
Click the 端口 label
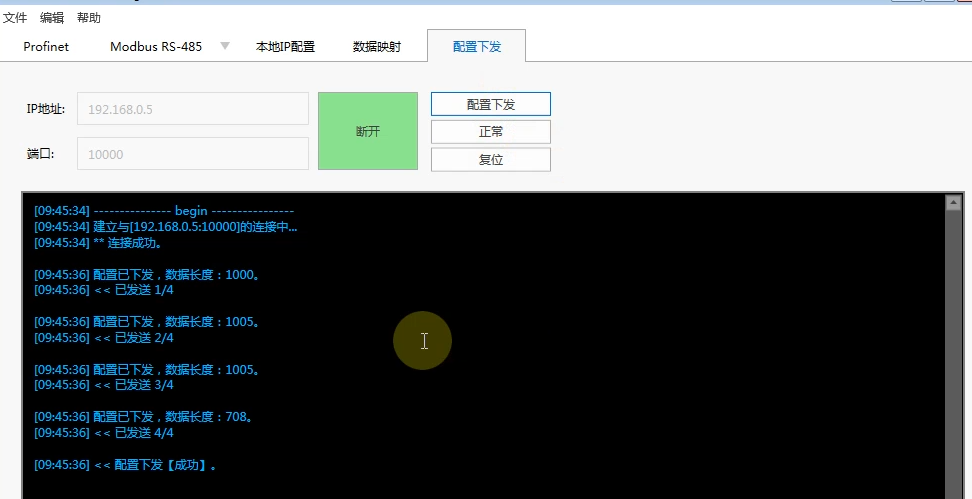[x=40, y=154]
